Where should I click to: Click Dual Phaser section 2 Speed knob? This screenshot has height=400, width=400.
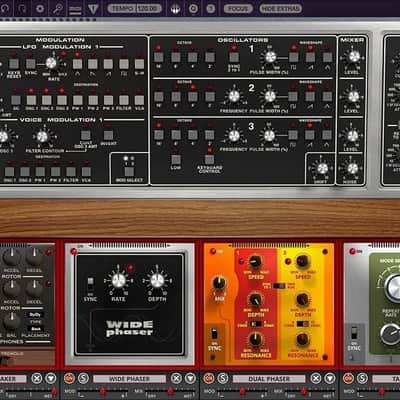pos(303,261)
